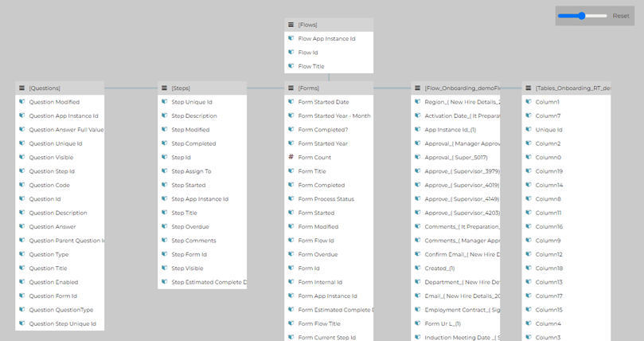Click the field icon beside Form Internal Id
Viewport: 644px width, 341px height.
pos(291,282)
